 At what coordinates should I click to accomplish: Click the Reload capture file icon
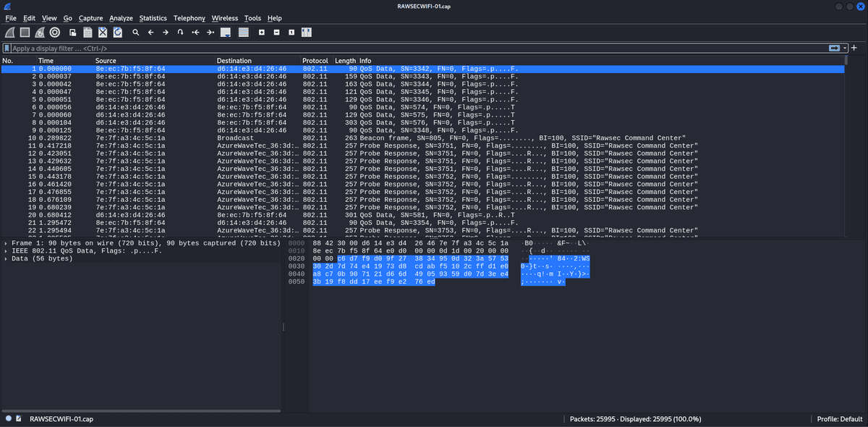pyautogui.click(x=117, y=33)
